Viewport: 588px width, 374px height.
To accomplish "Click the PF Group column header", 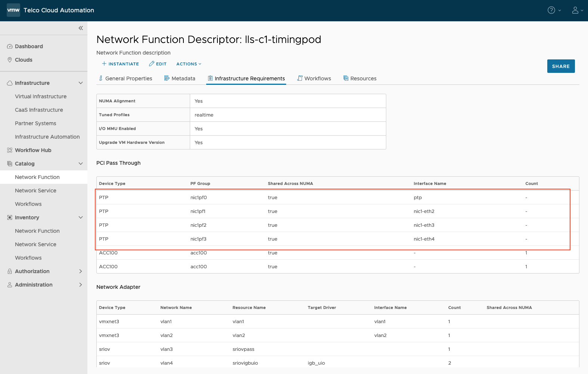I will coord(200,183).
